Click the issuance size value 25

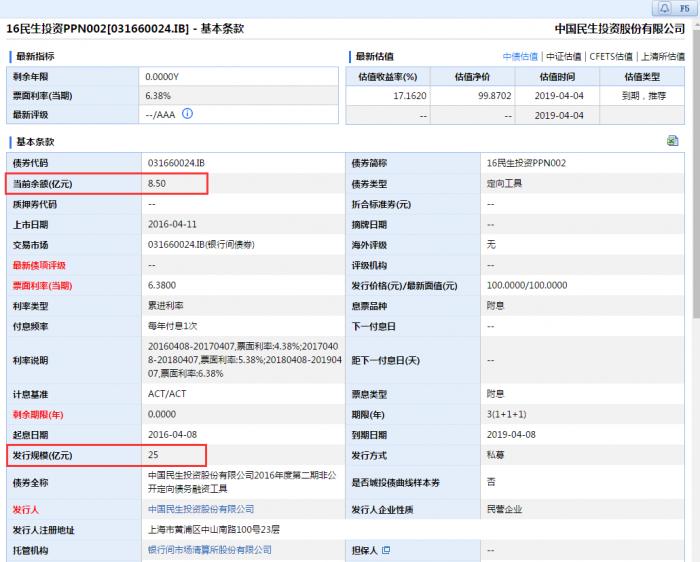pos(153,455)
